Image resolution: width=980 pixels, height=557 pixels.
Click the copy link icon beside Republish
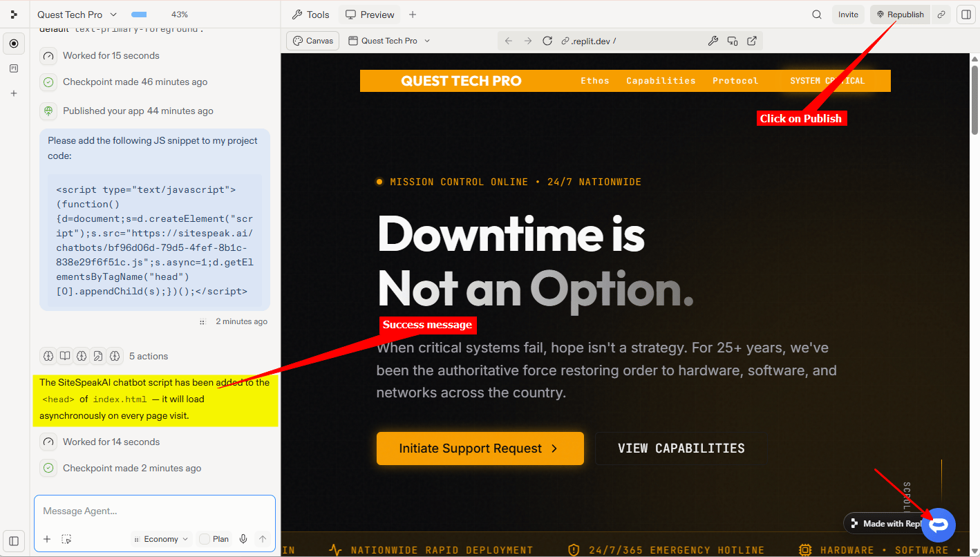click(941, 15)
